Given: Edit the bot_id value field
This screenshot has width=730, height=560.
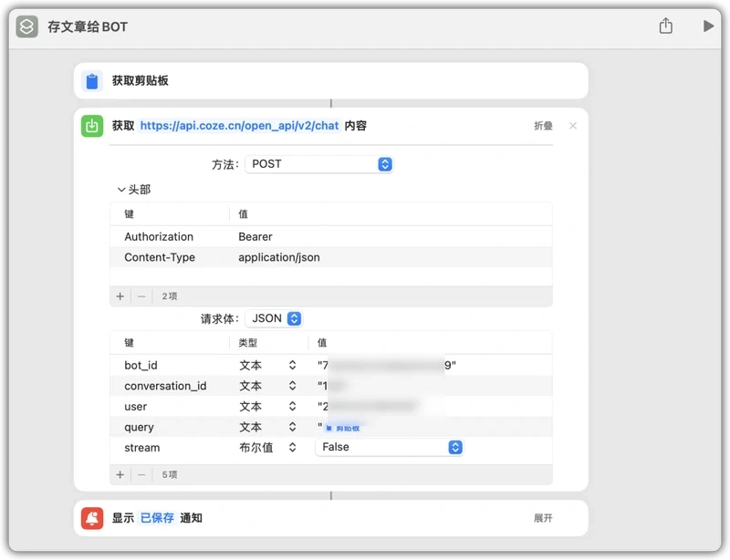Looking at the screenshot, I should click(386, 366).
